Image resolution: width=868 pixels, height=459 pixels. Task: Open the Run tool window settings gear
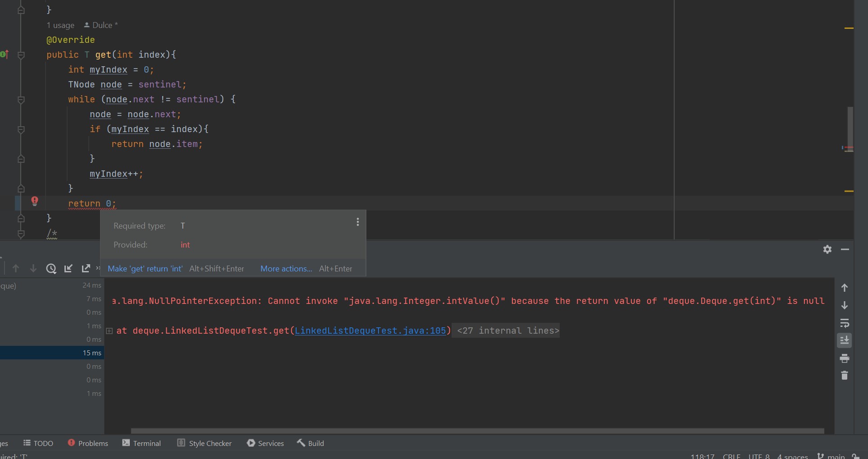pyautogui.click(x=827, y=249)
